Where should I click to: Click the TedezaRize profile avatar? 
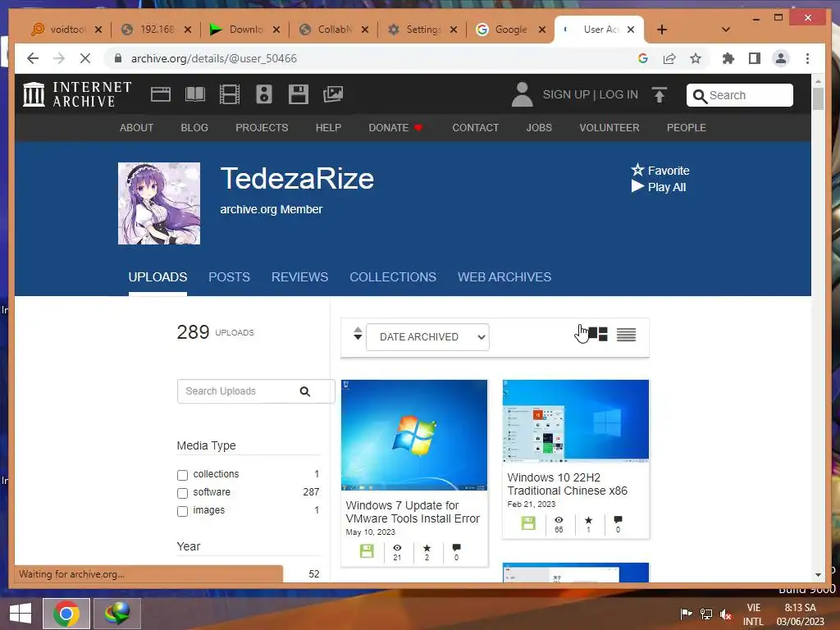click(x=159, y=203)
